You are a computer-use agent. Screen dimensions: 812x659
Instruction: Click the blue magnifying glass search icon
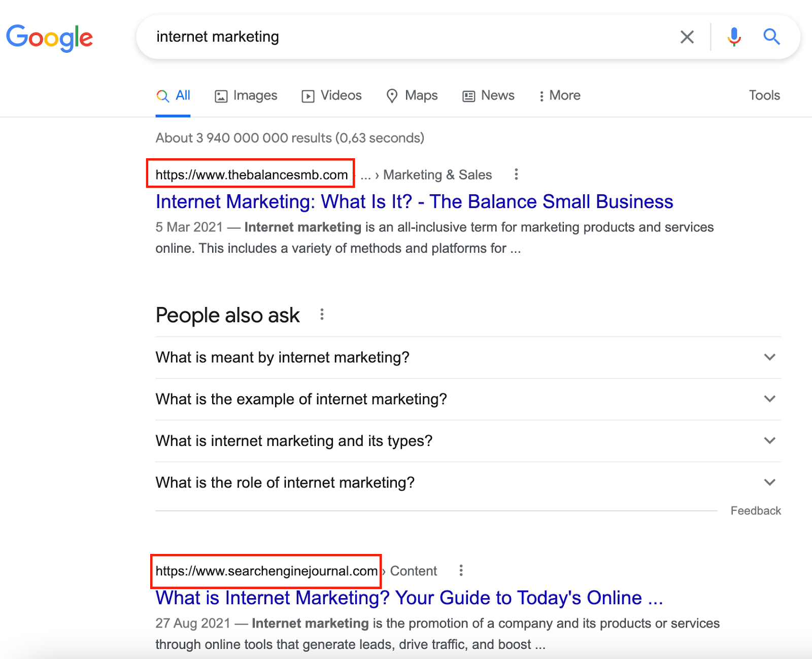click(771, 37)
